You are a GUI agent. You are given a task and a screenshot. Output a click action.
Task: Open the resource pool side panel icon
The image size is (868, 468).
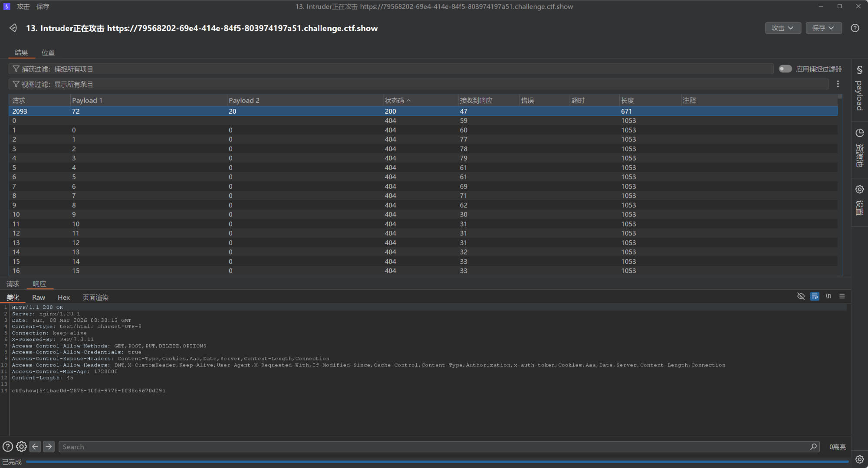859,133
